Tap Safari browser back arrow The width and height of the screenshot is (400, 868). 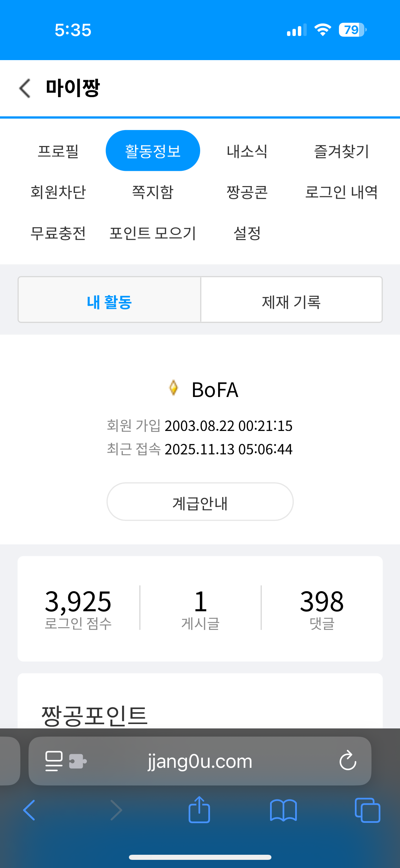coord(29,810)
